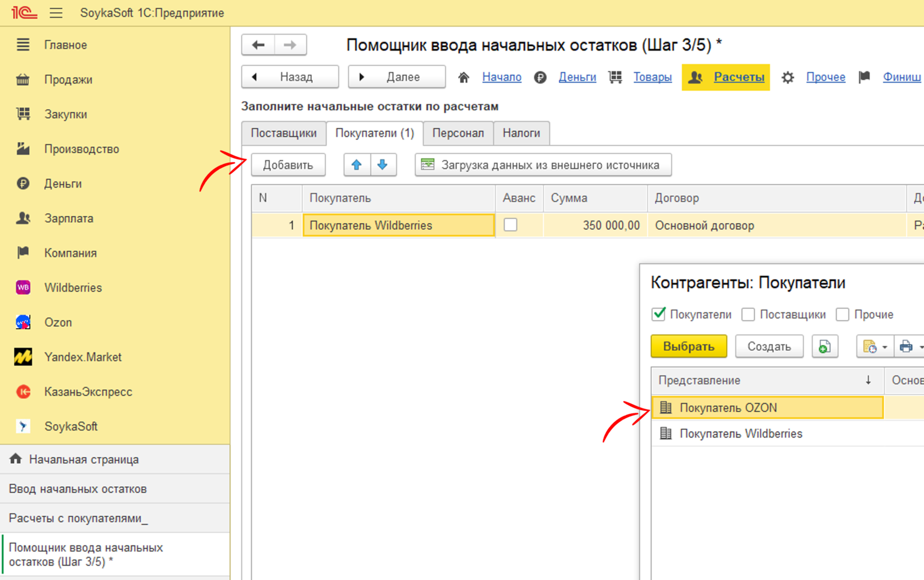Click the Производство factory icon
Viewport: 924px width, 580px height.
tap(23, 148)
